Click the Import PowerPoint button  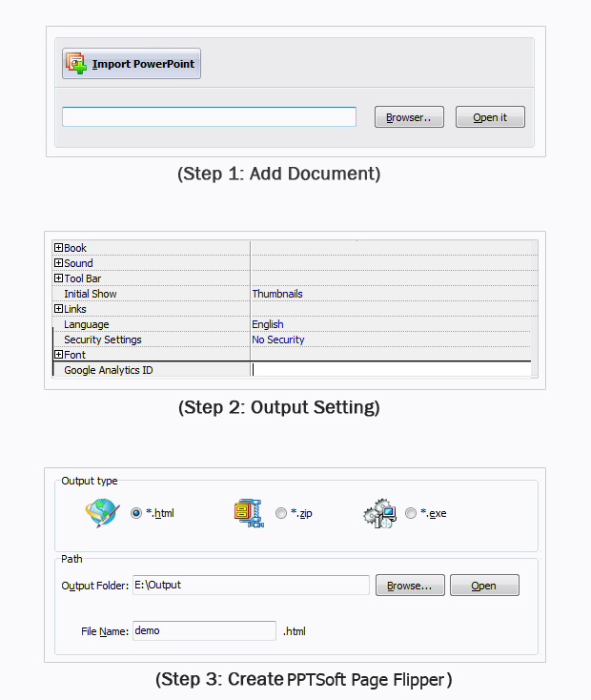[x=132, y=63]
